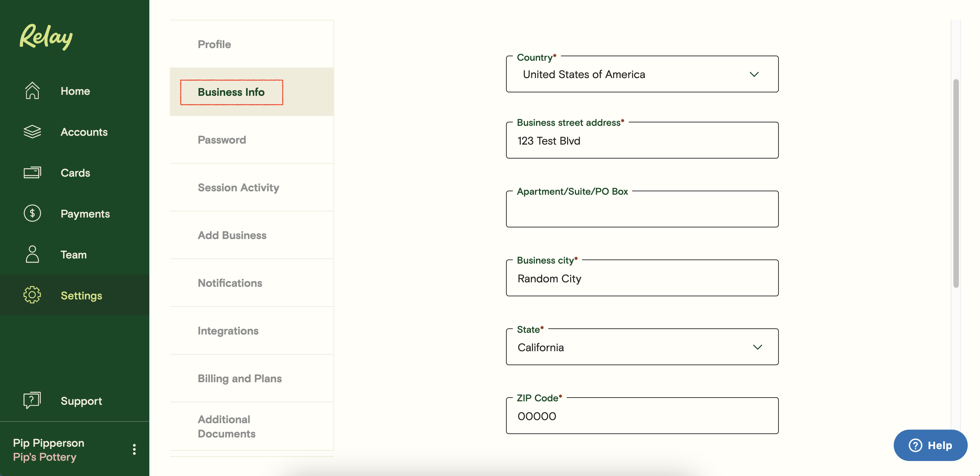Click Apartment/Suite/PO Box field
Image resolution: width=980 pixels, height=476 pixels.
click(642, 209)
